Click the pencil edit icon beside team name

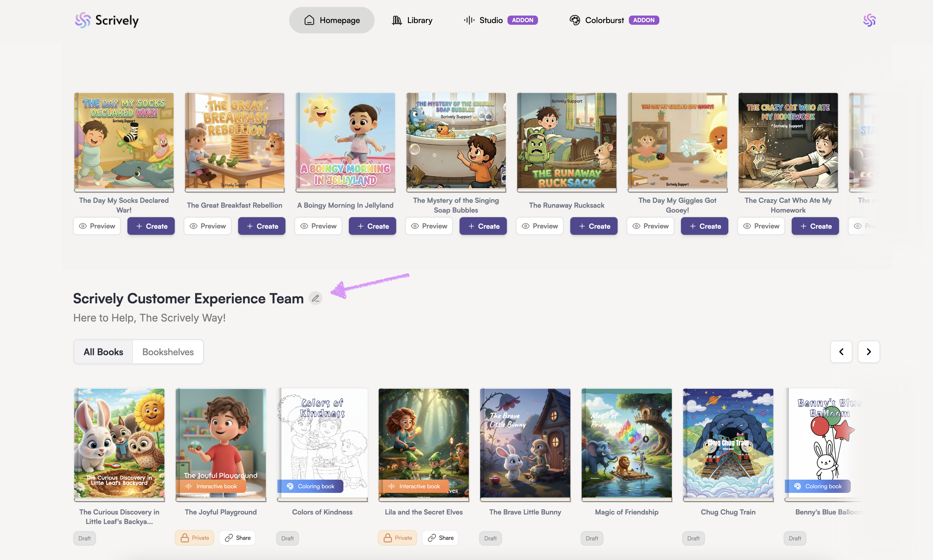[315, 298]
